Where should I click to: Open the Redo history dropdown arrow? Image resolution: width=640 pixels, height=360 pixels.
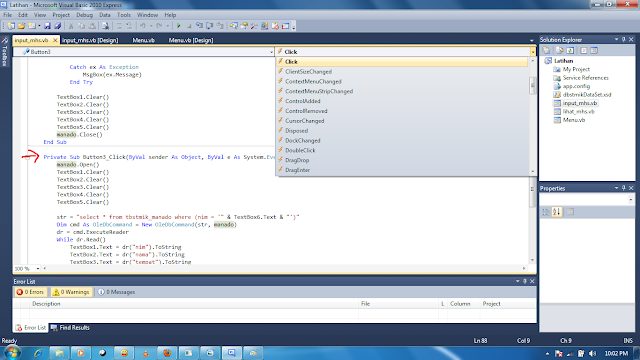coord(167,26)
